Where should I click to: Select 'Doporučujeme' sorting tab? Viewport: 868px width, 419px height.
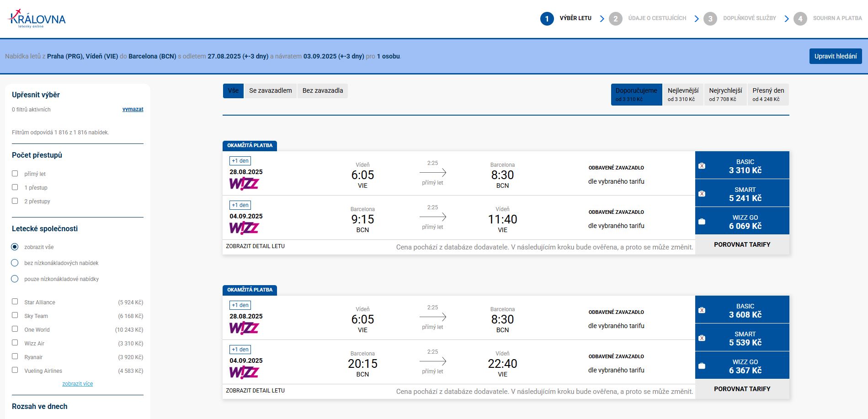pyautogui.click(x=636, y=95)
